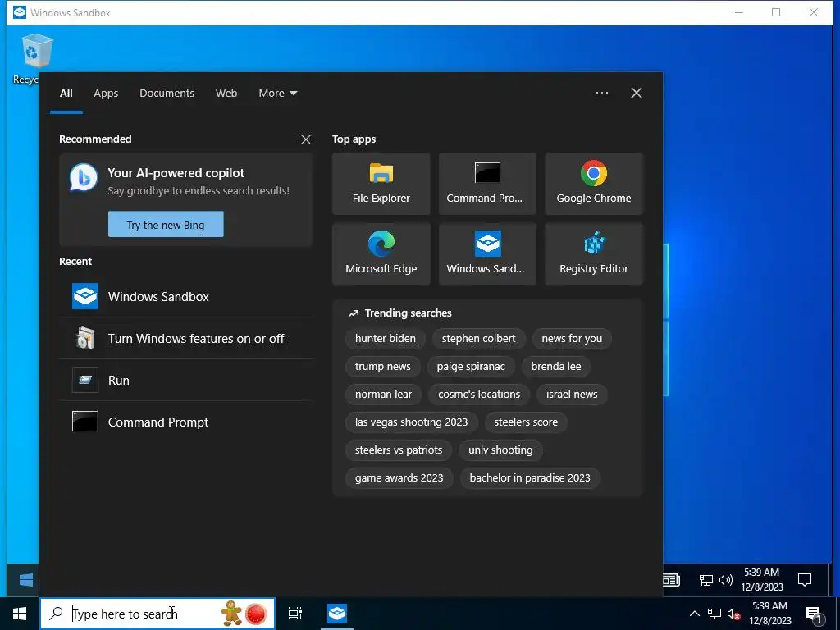Click las vegas shooting 2023 chip
The image size is (840, 630).
pos(412,422)
